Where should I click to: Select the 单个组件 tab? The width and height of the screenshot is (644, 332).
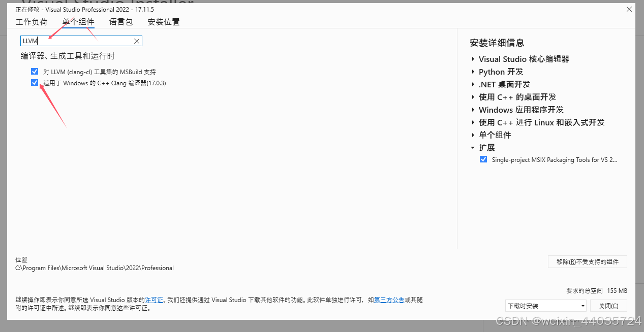click(78, 22)
